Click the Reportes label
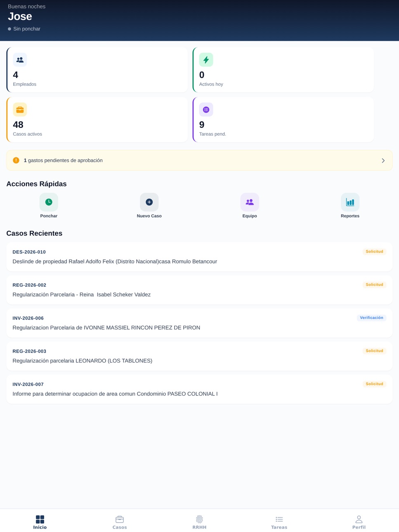Screen dimensions: 399x532 click(350, 216)
